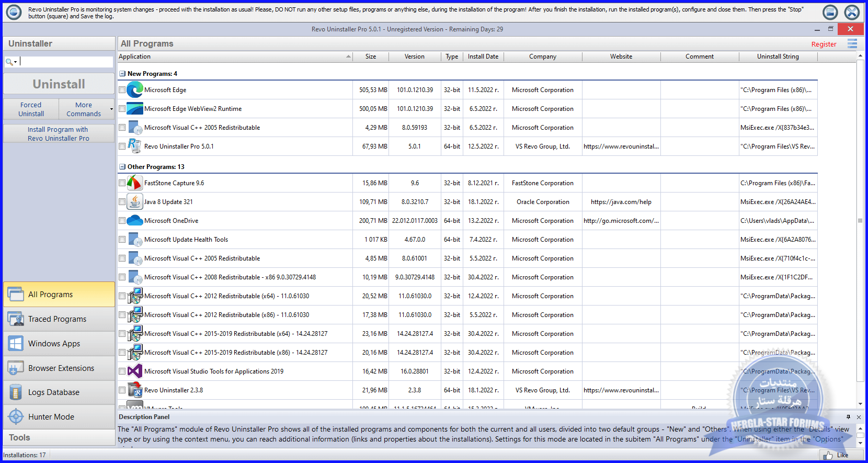Screen dimensions: 868x463
Task: Click the Uninstaller section header
Action: (59, 43)
